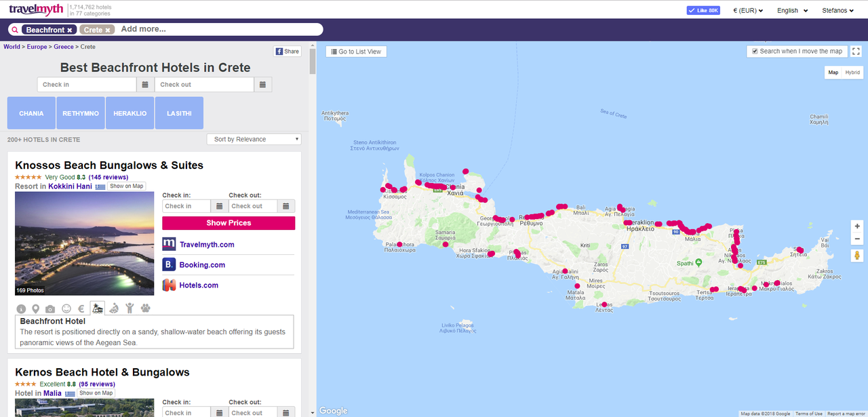
Task: Zoom in the map with plus button
Action: (857, 226)
